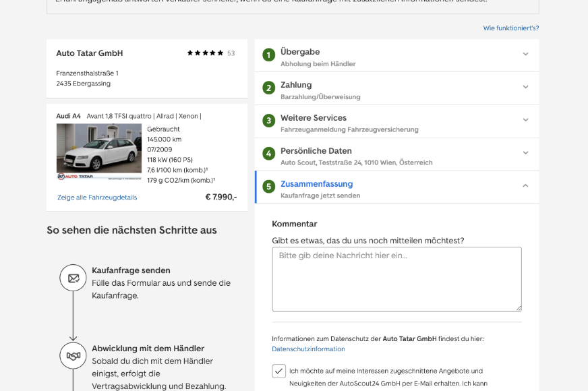
Task: Click the handshake icon beside Abwicklung mit dem Händler
Action: tap(73, 356)
